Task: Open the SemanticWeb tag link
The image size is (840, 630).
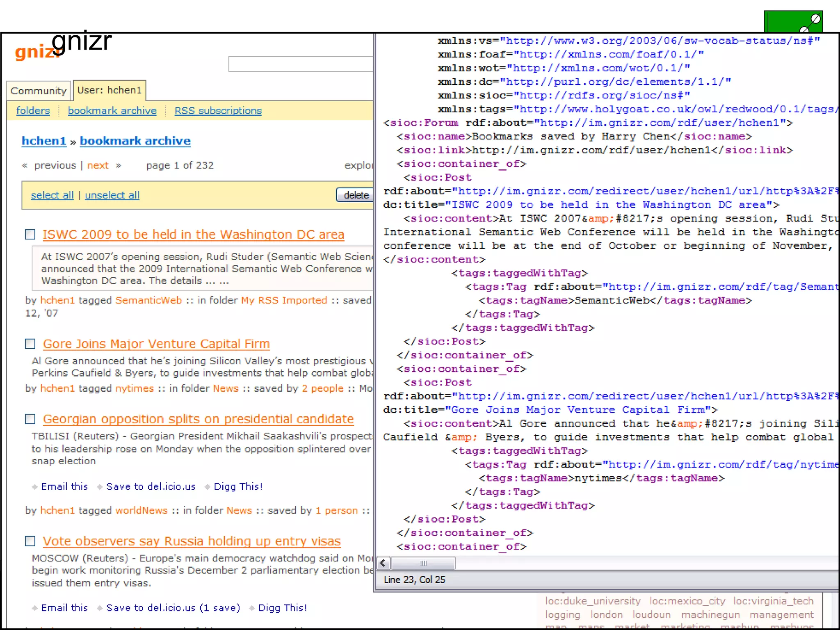Action: click(x=148, y=300)
